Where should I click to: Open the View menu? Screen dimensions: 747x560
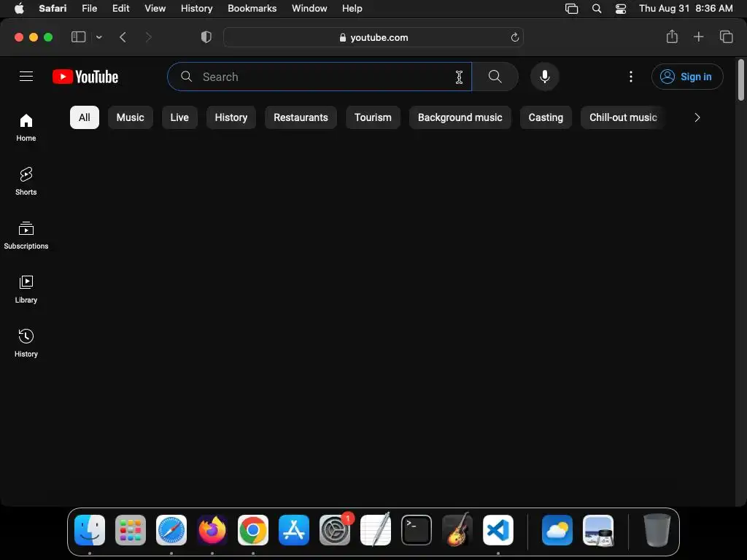pos(155,9)
